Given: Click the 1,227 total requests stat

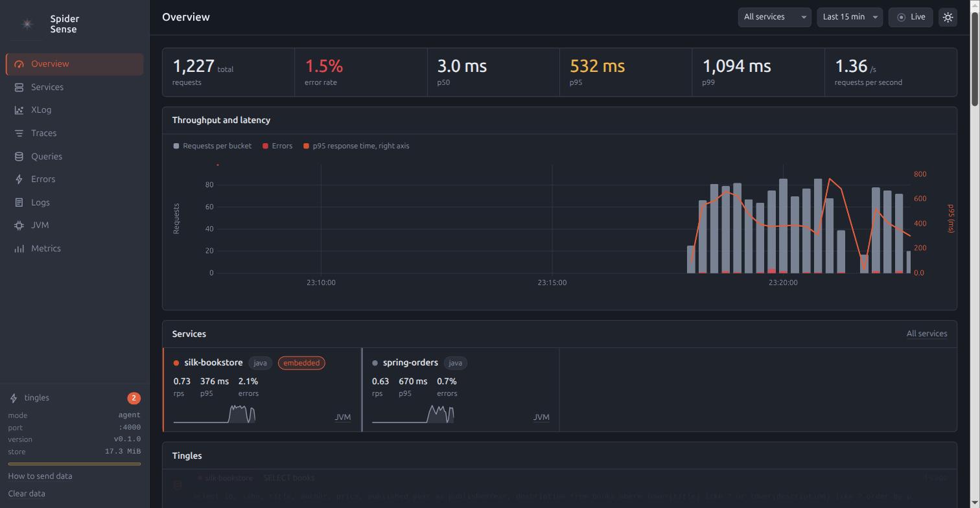Looking at the screenshot, I should (229, 72).
